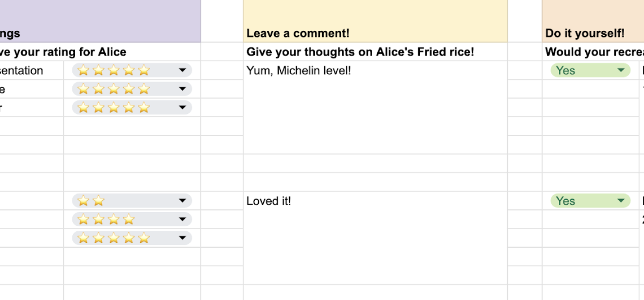Select the empty cell directly below the first Yes dropdown
This screenshot has height=300, width=644.
[x=590, y=89]
